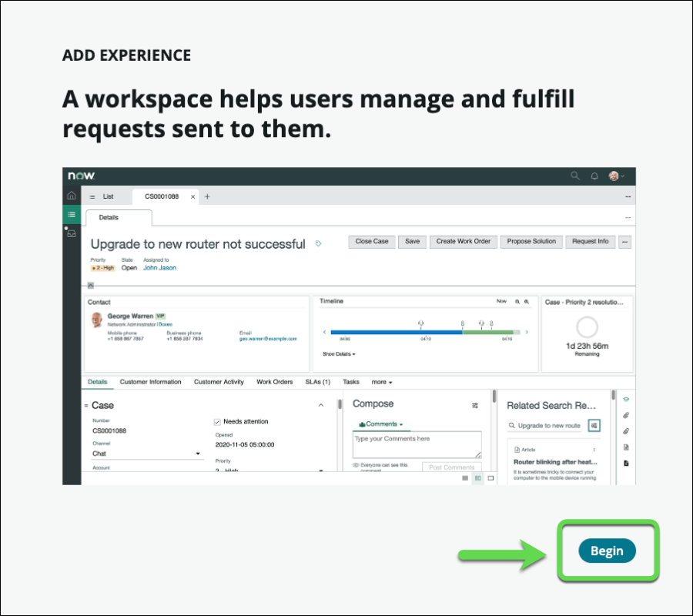Expand the Show Details timeline dropdown
This screenshot has width=693, height=616.
(339, 354)
